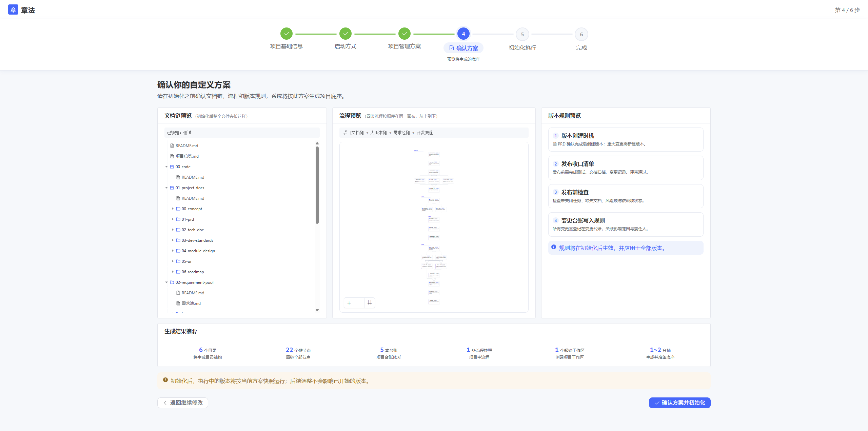Click the green checkmark for 项目基础信息 step
Viewport: 868px width, 431px height.
287,34
